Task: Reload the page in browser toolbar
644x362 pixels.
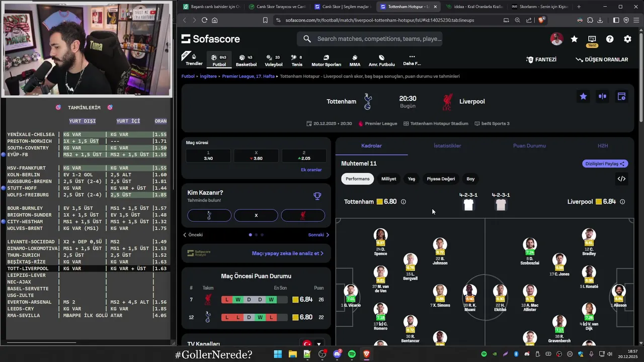Action: [x=204, y=20]
